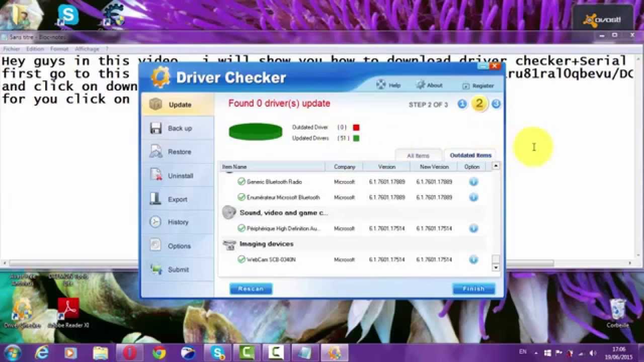Click the Register link text
Viewport: 644px width, 362px height.
pos(483,86)
